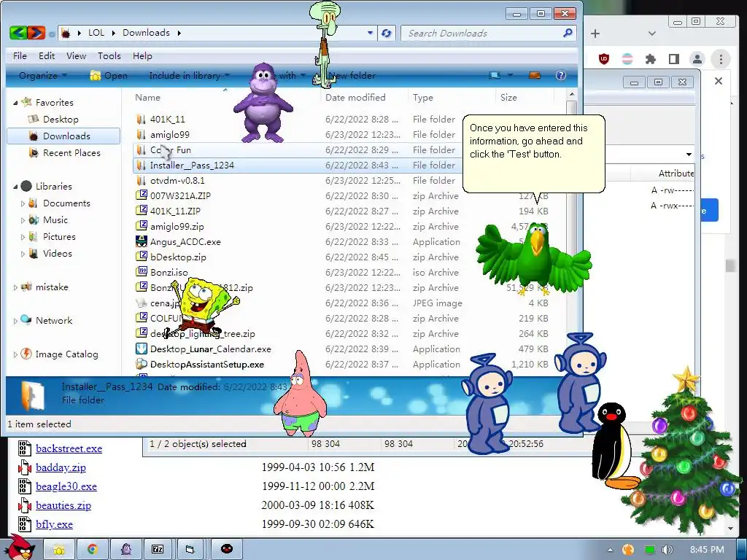This screenshot has width=747, height=560.
Task: Select the DesktopAssistantSetup.exe icon
Action: [x=142, y=364]
